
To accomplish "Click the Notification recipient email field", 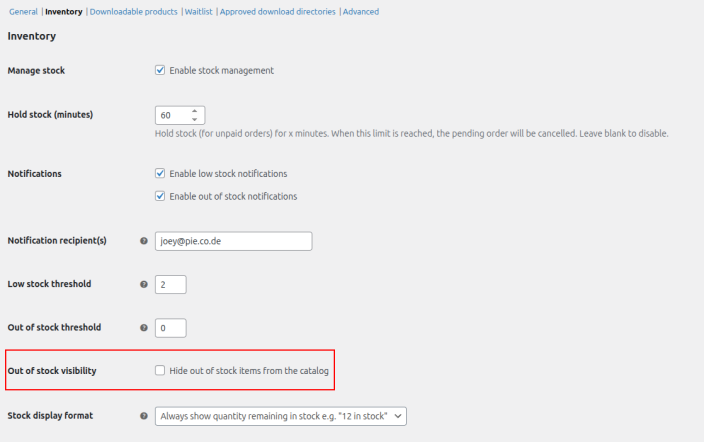I will [234, 241].
